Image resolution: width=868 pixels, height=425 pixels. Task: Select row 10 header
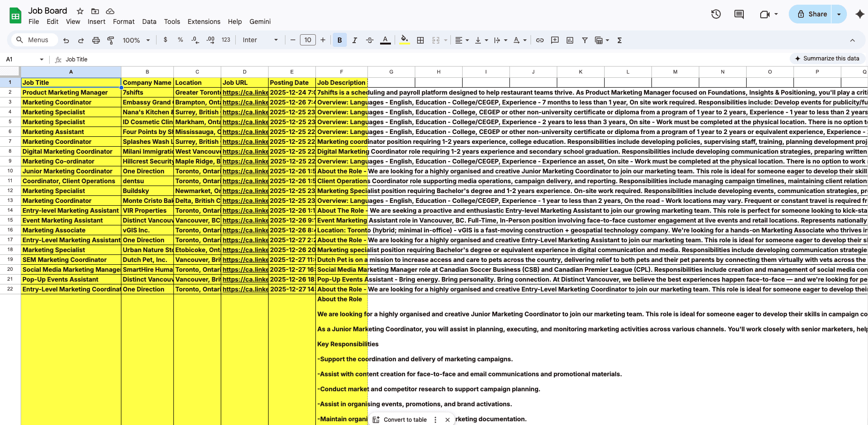[10, 171]
